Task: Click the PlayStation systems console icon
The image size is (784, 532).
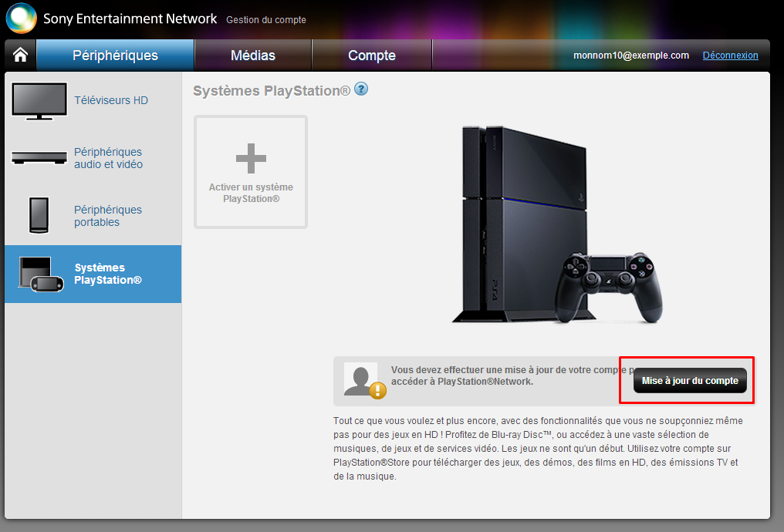Action: 41,274
